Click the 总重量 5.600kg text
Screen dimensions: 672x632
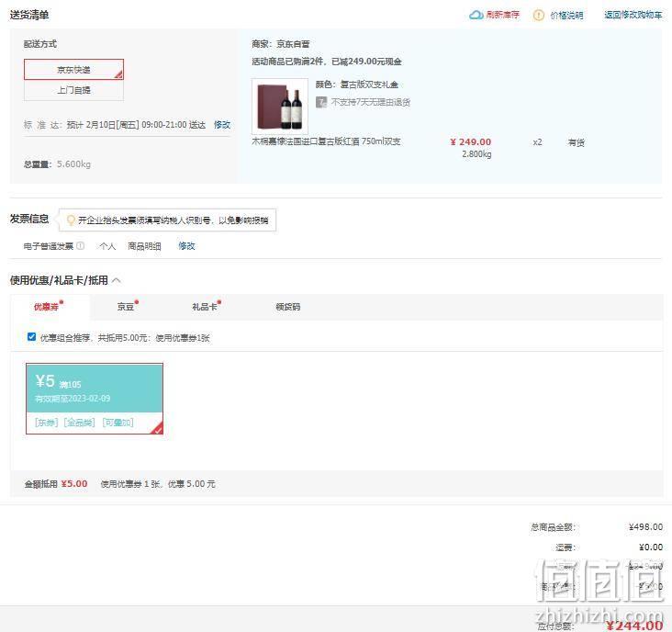tap(57, 164)
